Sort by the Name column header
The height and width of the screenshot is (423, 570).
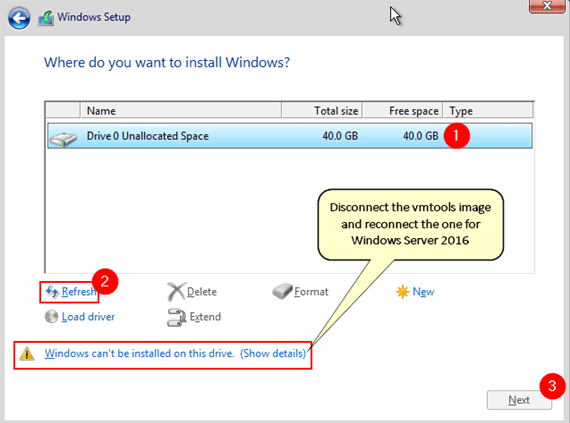coord(181,110)
